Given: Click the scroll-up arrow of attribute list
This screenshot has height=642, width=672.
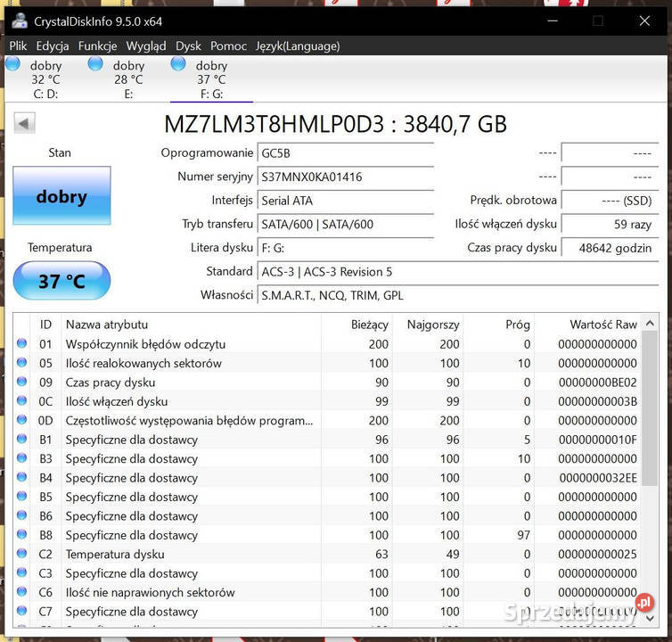Looking at the screenshot, I should (650, 324).
